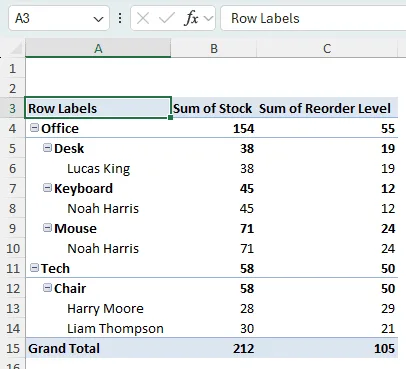Collapse the Chair group

point(47,288)
